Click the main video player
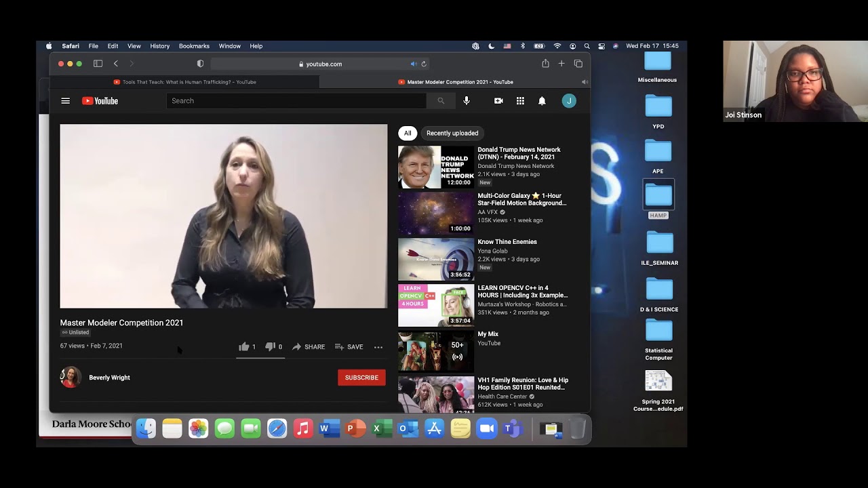868x488 pixels. 224,216
